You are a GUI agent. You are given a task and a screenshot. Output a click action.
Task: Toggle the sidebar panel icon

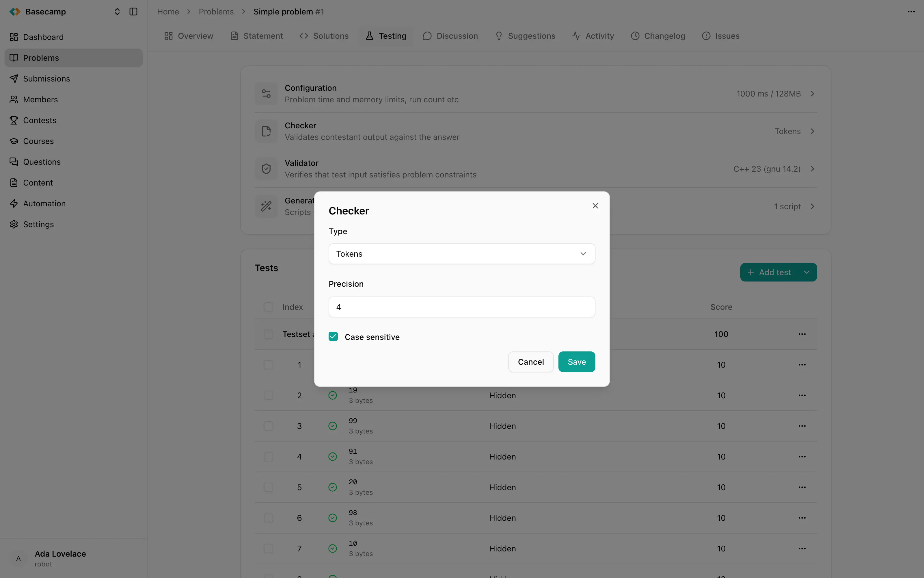coord(133,12)
